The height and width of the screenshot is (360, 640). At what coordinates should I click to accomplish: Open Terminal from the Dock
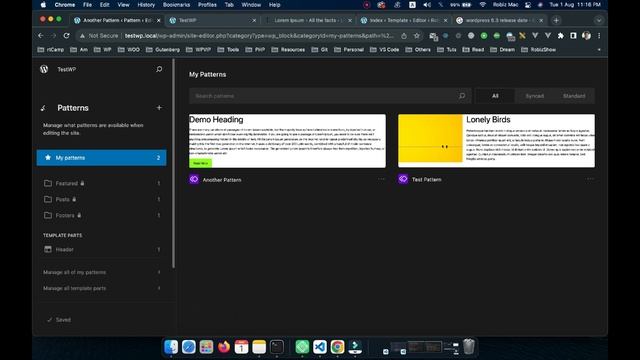point(277,347)
